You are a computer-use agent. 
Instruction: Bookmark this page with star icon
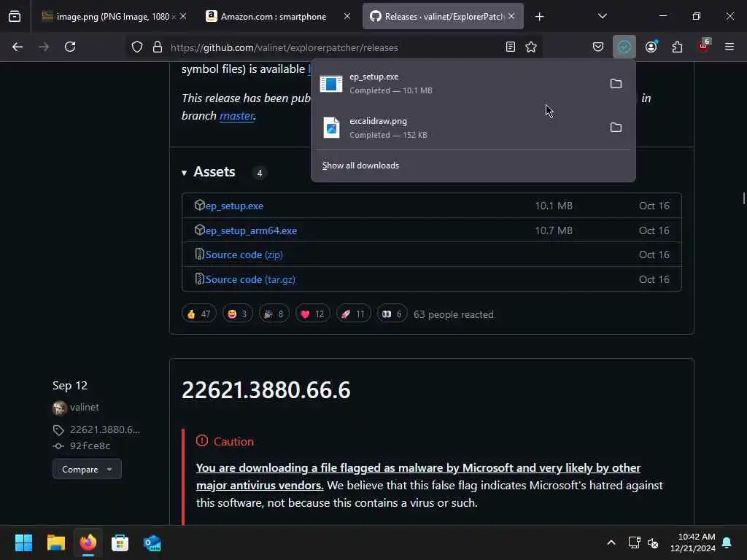tap(531, 47)
